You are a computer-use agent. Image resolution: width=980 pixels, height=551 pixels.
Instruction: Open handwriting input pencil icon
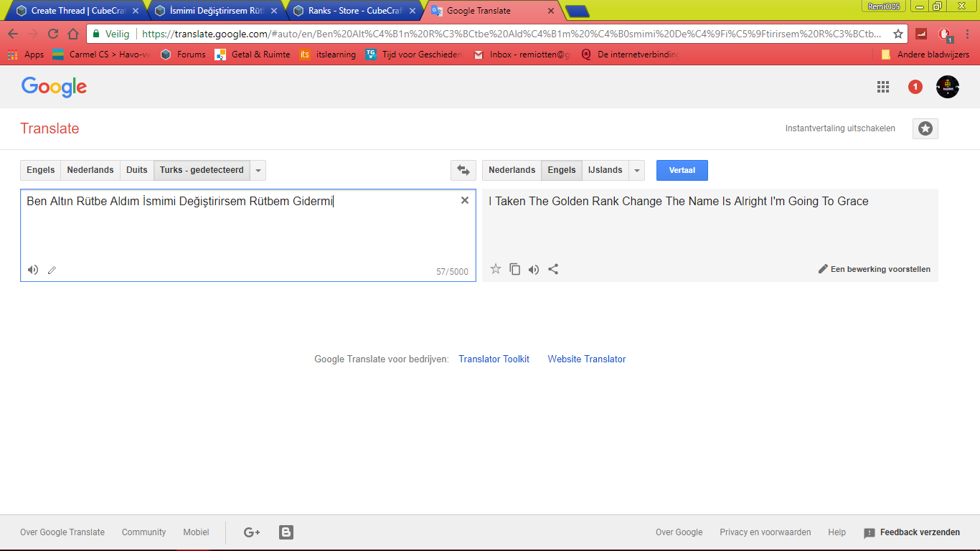[x=52, y=270]
